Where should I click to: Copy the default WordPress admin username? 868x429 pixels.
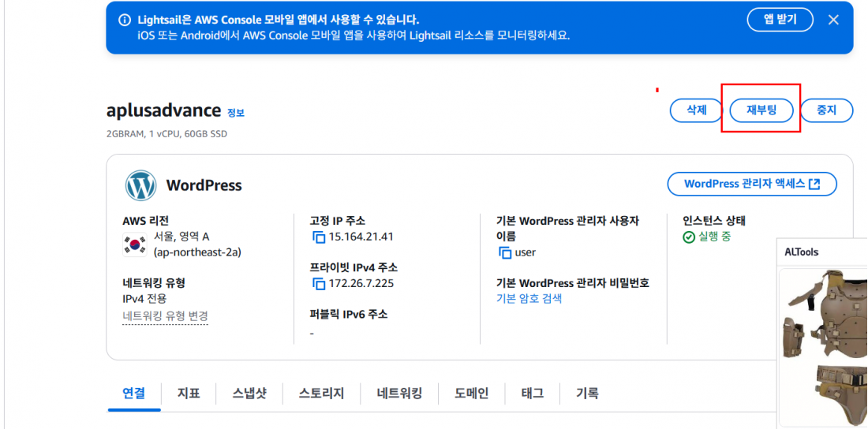click(x=505, y=253)
